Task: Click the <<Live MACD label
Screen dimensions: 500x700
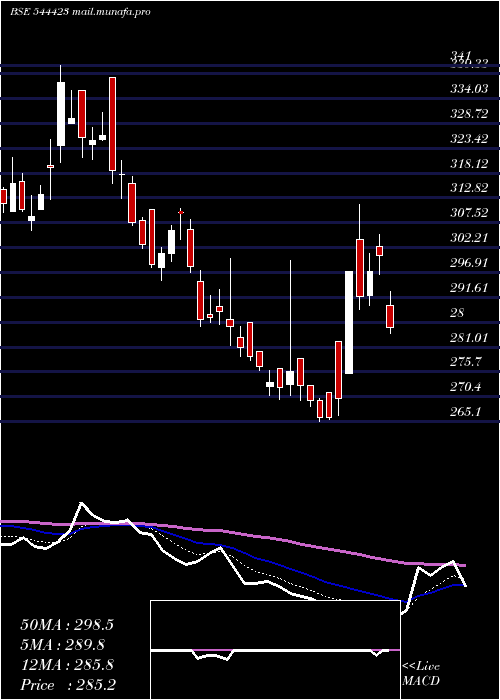Action: point(421,674)
